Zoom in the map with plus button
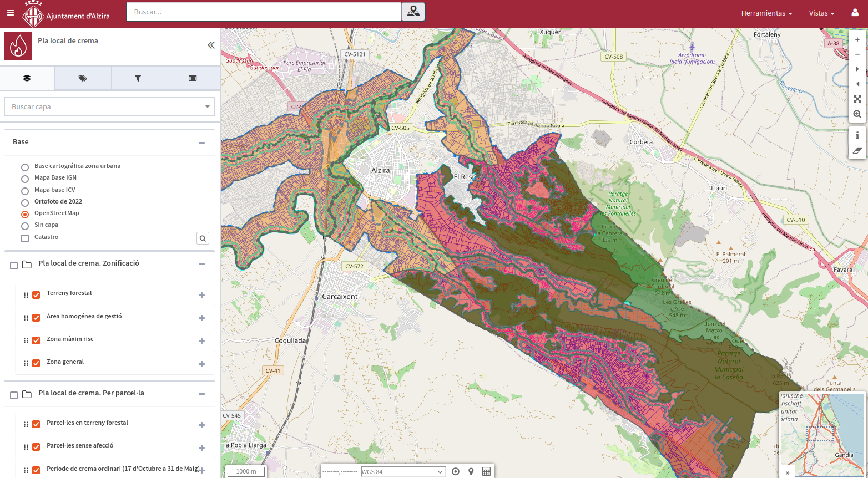Image resolution: width=868 pixels, height=478 pixels. [x=857, y=39]
